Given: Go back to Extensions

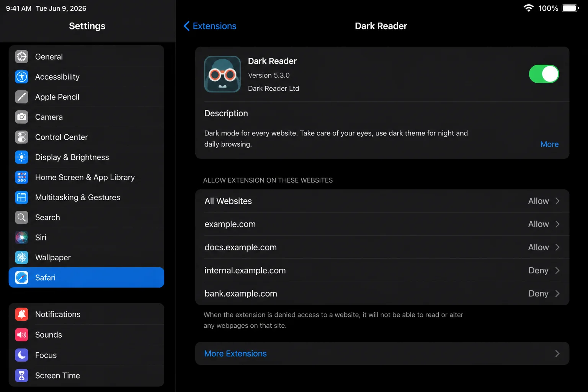Looking at the screenshot, I should pos(210,26).
